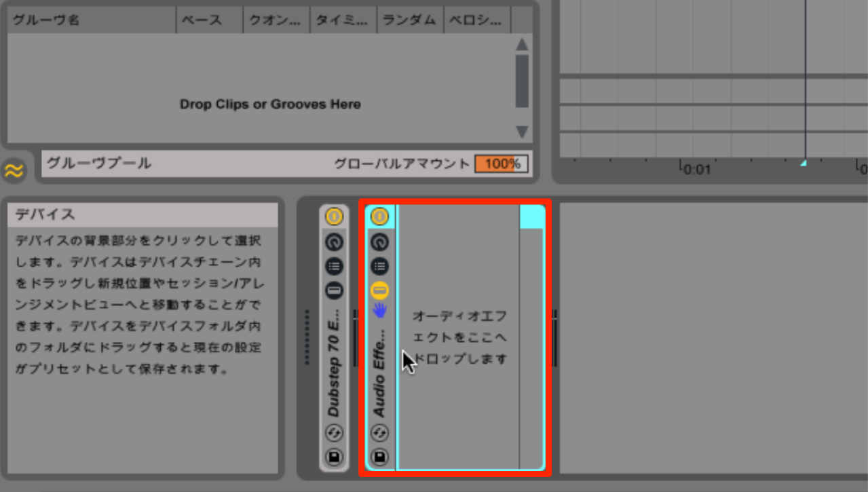
Task: Save preset of Dubstep 70 rack
Action: (x=334, y=457)
